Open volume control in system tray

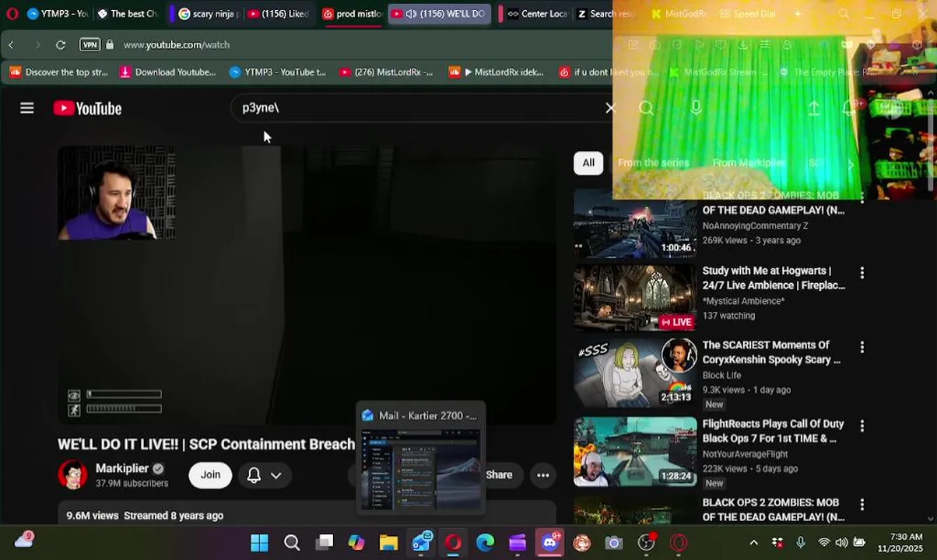pos(841,543)
